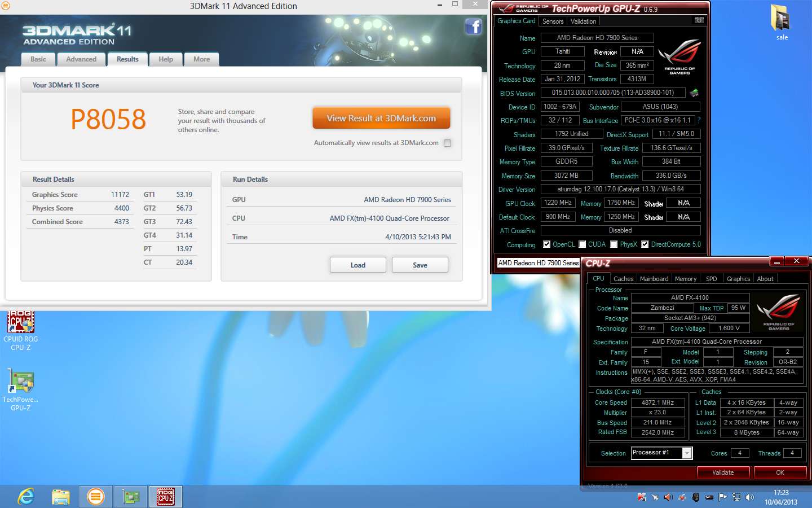The width and height of the screenshot is (812, 508).
Task: Toggle the PhysX checkbox
Action: [x=614, y=244]
